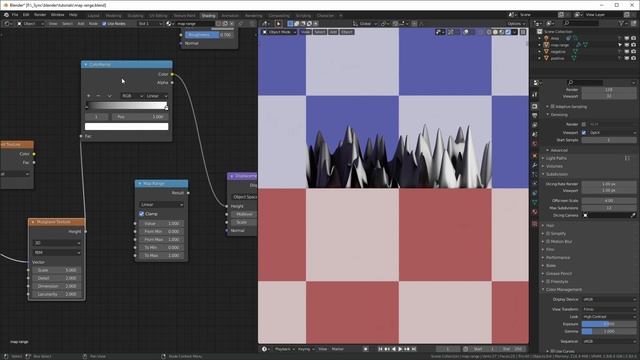Open the timeline Playback popover
This screenshot has height=360, width=640.
284,349
